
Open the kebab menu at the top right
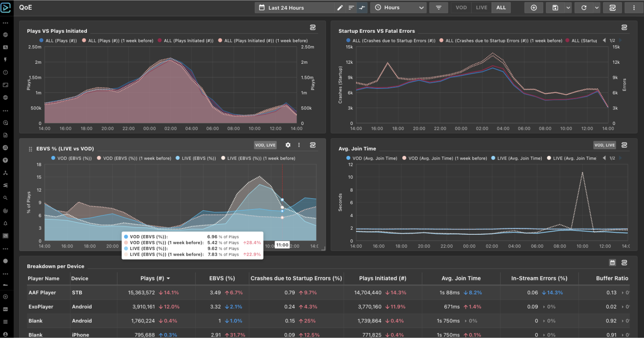[x=634, y=7]
